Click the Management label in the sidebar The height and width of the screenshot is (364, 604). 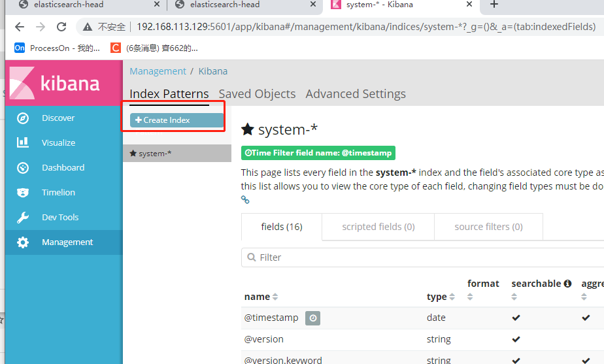(67, 242)
